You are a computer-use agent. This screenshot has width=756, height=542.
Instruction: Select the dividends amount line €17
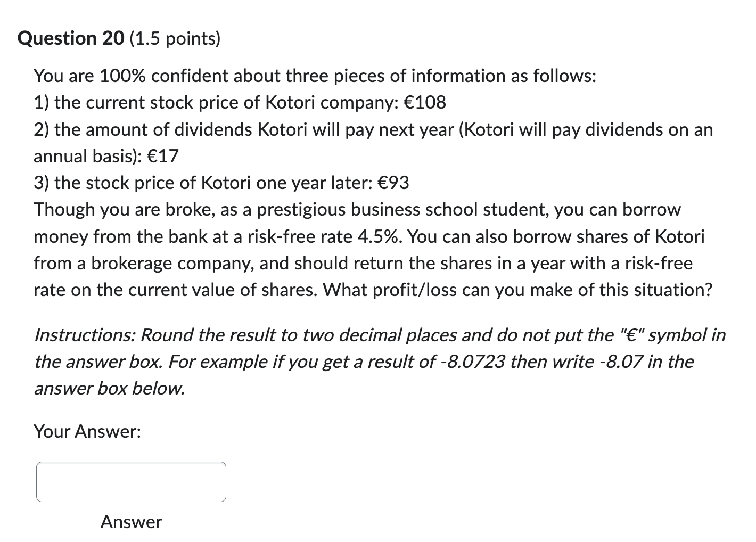click(105, 156)
